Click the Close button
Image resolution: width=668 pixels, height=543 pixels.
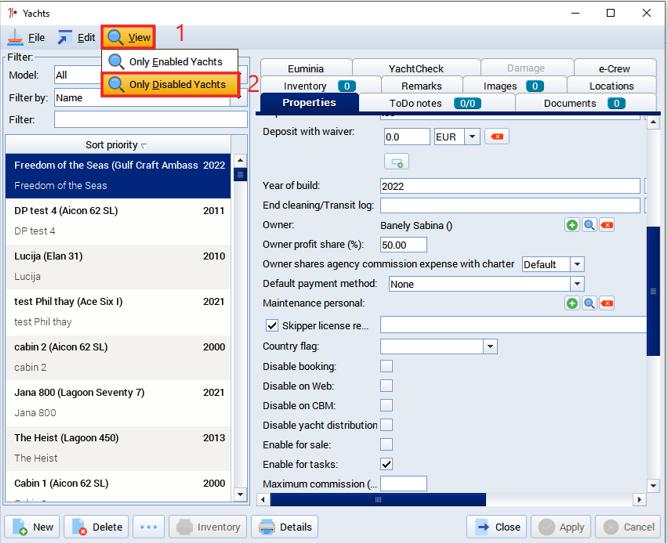click(x=497, y=527)
